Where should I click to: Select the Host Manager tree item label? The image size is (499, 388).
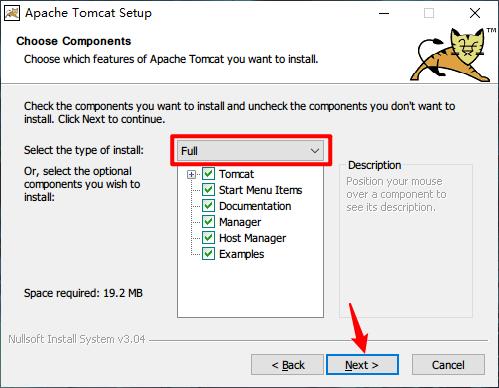[252, 238]
